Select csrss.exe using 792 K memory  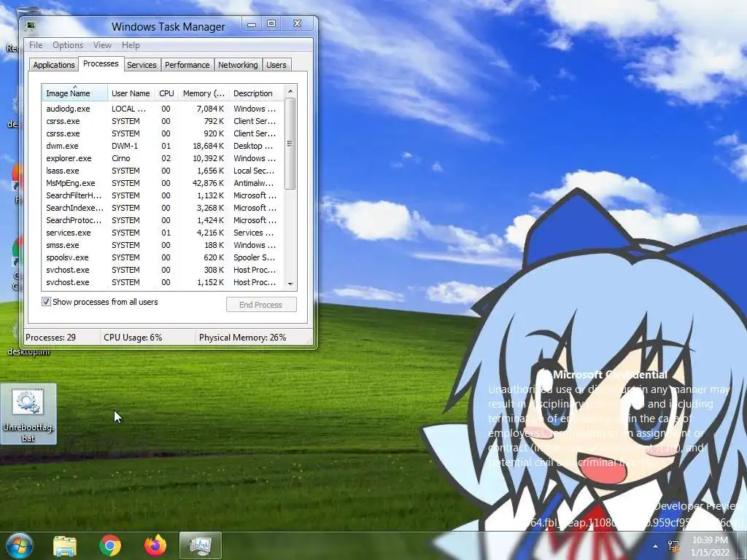point(163,121)
